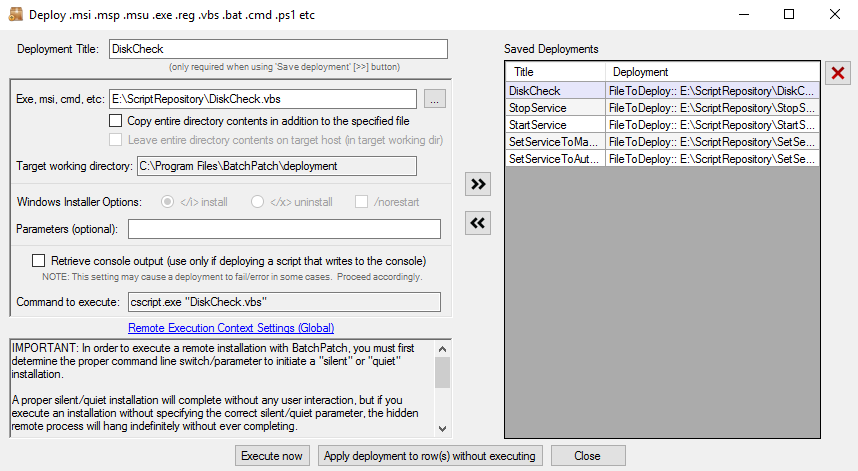Click the info text scrollbar thumb
The width and height of the screenshot is (858, 471).
[x=443, y=373]
